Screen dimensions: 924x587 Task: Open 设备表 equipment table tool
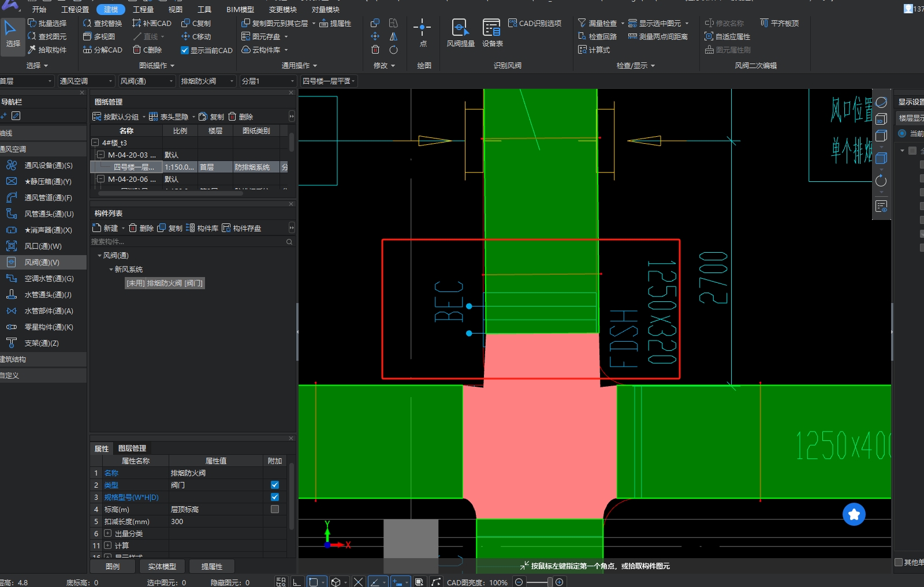click(x=492, y=33)
